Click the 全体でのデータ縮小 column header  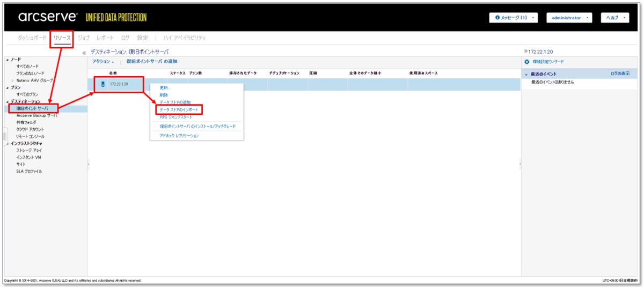click(x=365, y=72)
